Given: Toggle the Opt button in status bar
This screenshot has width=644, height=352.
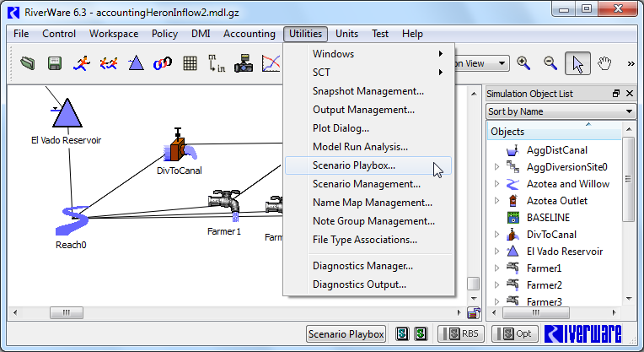Looking at the screenshot, I should tap(515, 333).
